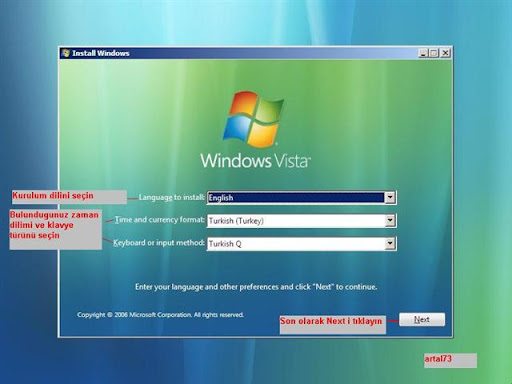
Task: Expand the Time and currency format dropdown arrow
Action: [x=390, y=220]
